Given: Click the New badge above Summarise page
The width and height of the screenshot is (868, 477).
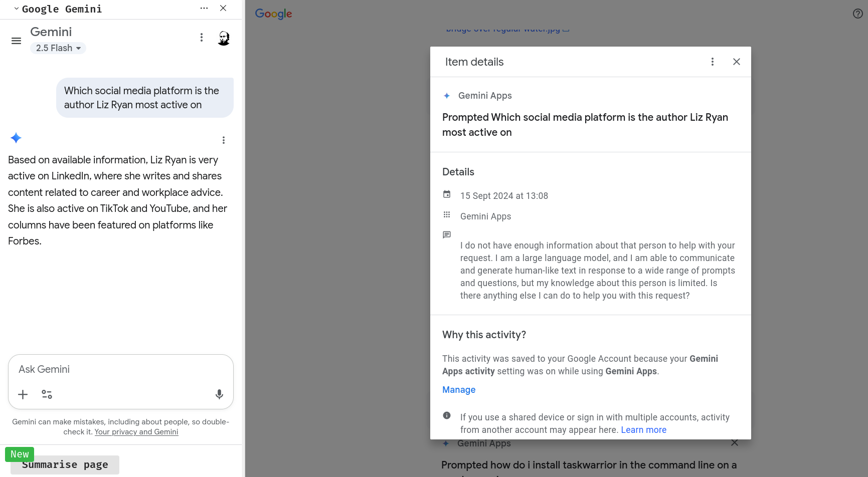Looking at the screenshot, I should [x=20, y=454].
